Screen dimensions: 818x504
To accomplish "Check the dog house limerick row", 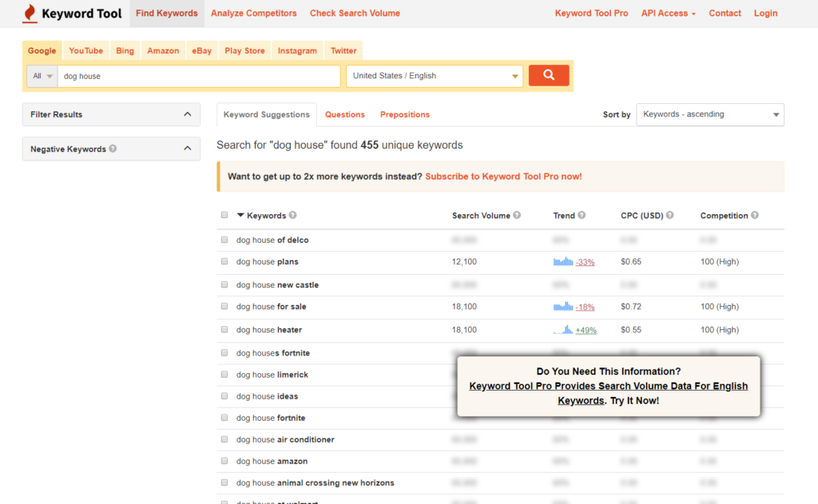I will [x=224, y=375].
